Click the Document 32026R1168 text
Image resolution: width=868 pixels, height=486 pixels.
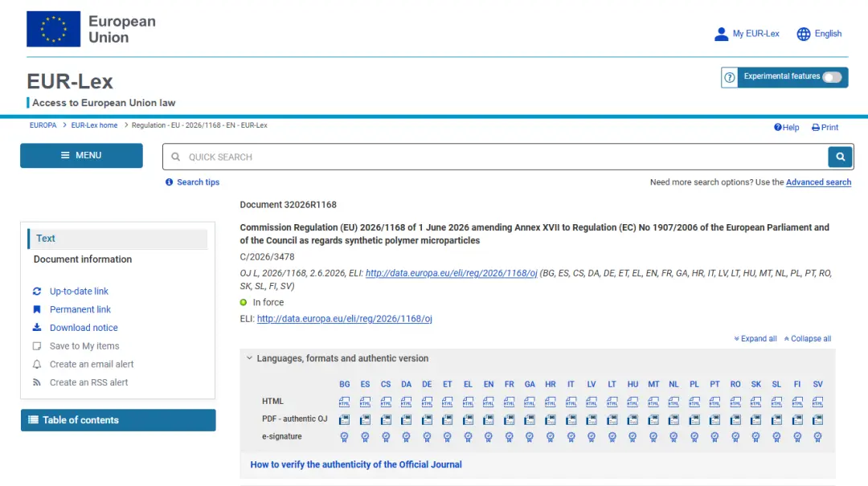point(288,205)
